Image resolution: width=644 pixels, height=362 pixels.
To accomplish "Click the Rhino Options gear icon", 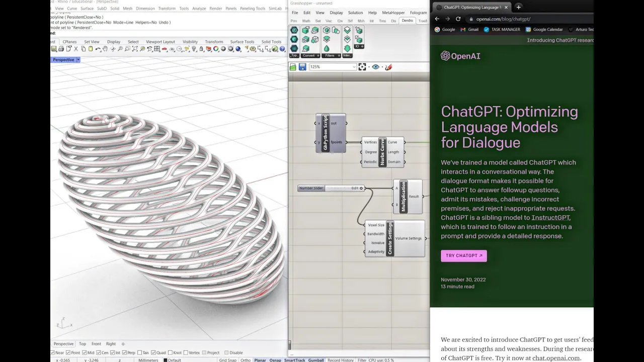I will pyautogui.click(x=254, y=49).
